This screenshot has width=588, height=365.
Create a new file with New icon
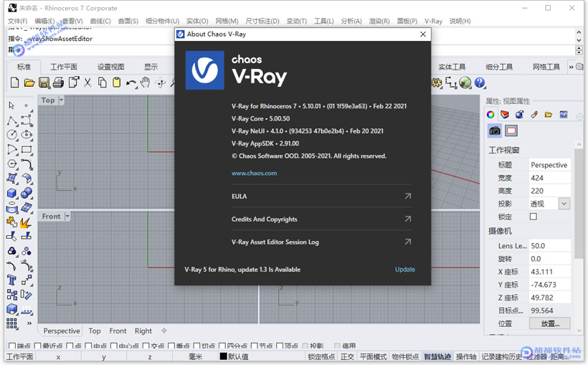(14, 82)
